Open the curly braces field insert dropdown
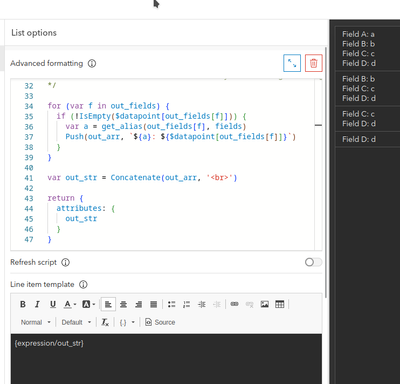Image resolution: width=400 pixels, height=384 pixels. 127,322
